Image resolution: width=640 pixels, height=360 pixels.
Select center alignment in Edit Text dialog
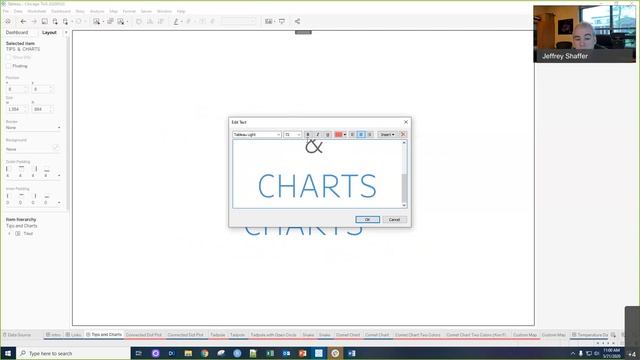pyautogui.click(x=361, y=134)
